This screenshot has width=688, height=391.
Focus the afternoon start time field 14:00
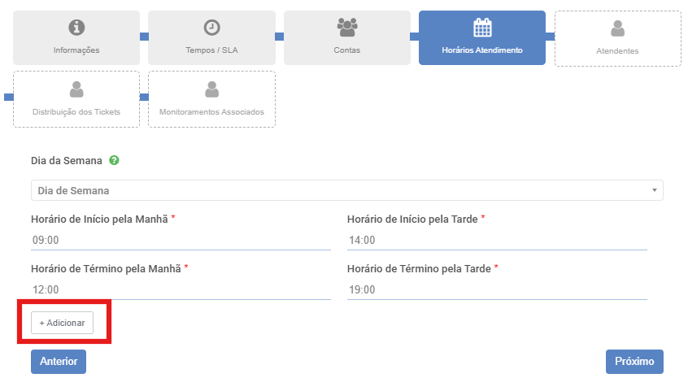497,240
